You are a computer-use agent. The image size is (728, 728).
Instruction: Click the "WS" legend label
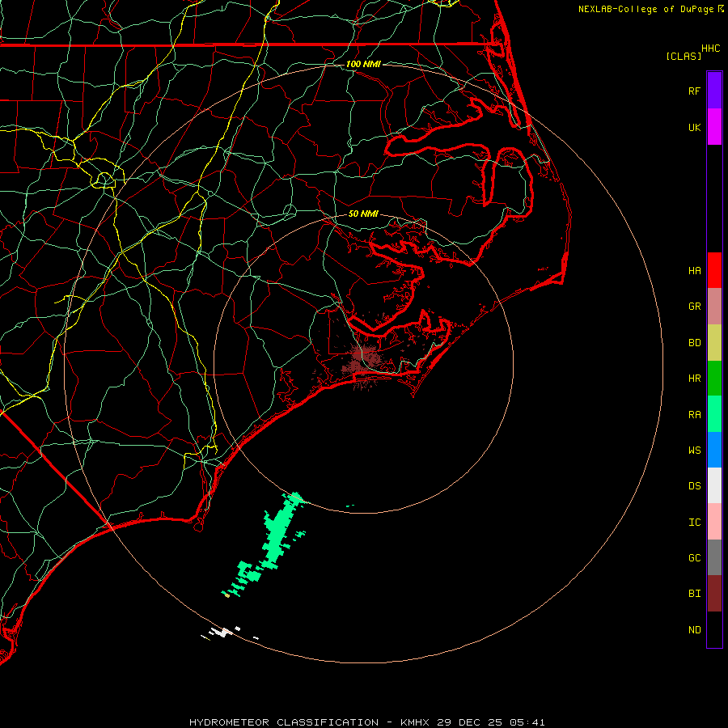694,450
